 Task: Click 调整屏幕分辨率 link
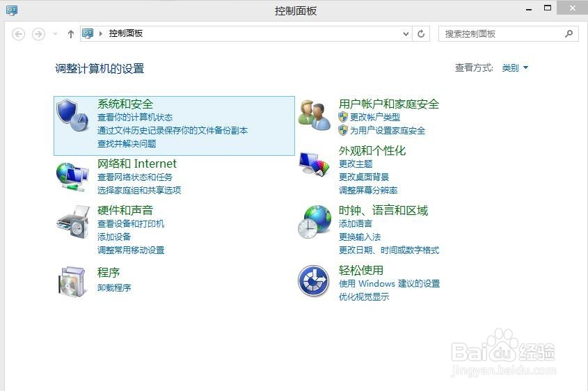pyautogui.click(x=368, y=190)
